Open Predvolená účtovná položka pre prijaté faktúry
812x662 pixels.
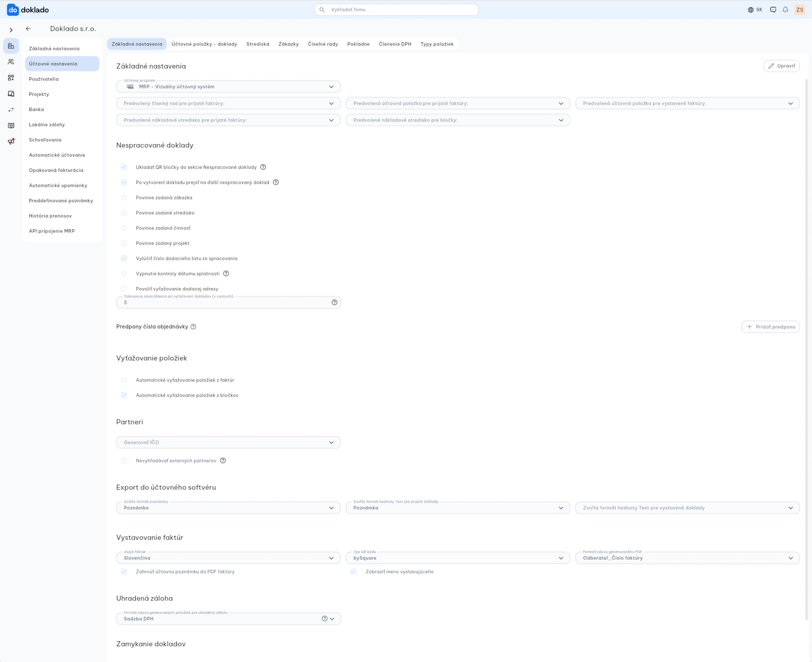point(458,103)
